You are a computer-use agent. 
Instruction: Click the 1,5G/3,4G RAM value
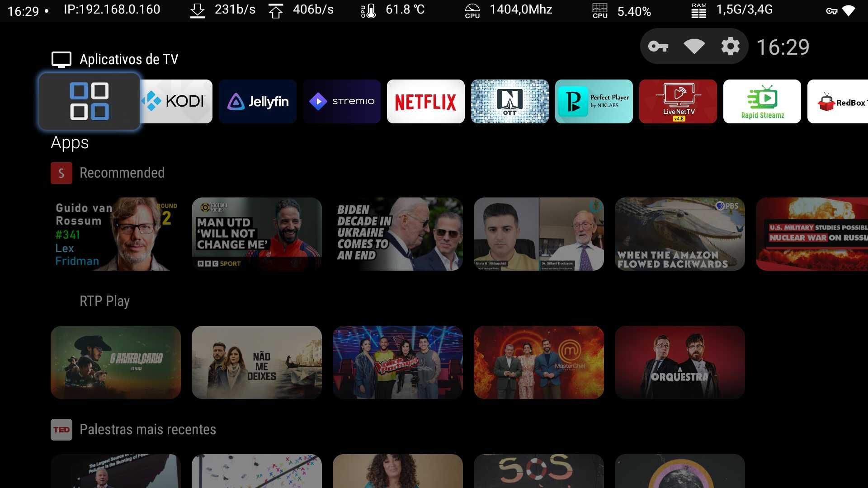tap(744, 9)
